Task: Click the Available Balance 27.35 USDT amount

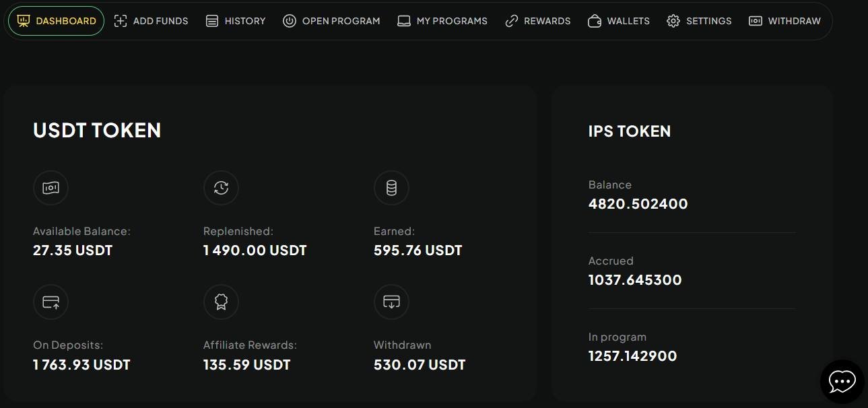Action: click(73, 250)
